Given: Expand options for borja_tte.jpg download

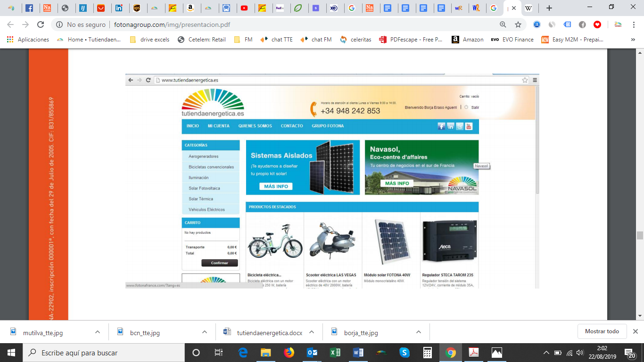Looking at the screenshot, I should (x=419, y=332).
